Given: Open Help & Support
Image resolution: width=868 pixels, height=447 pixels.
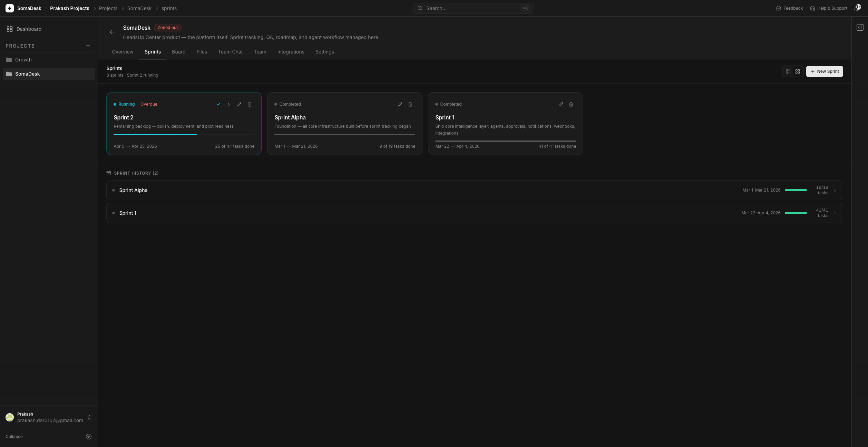Looking at the screenshot, I should pyautogui.click(x=828, y=8).
